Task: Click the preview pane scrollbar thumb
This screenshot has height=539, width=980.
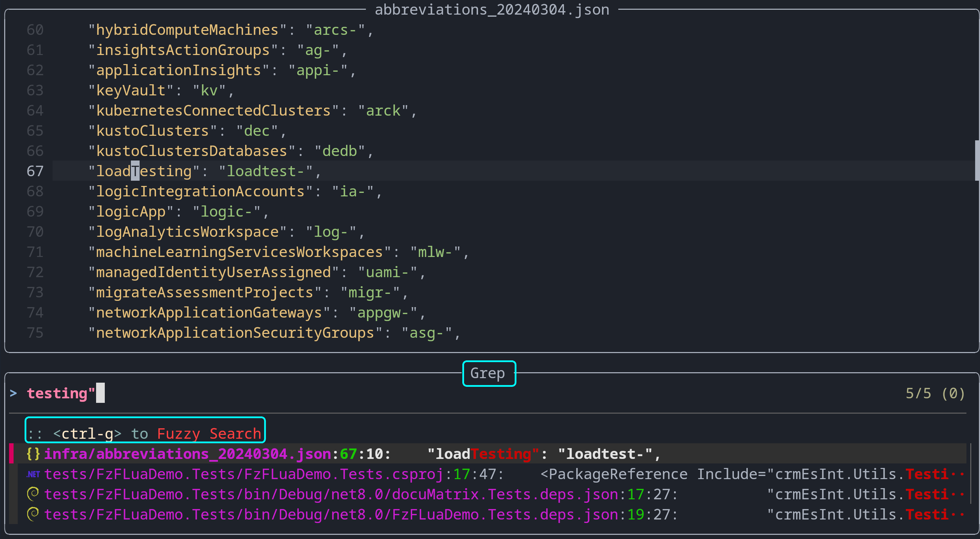Action: click(x=977, y=160)
